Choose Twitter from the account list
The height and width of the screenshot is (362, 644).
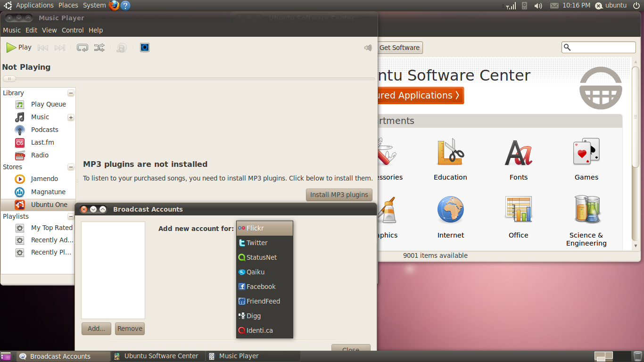coord(264,243)
